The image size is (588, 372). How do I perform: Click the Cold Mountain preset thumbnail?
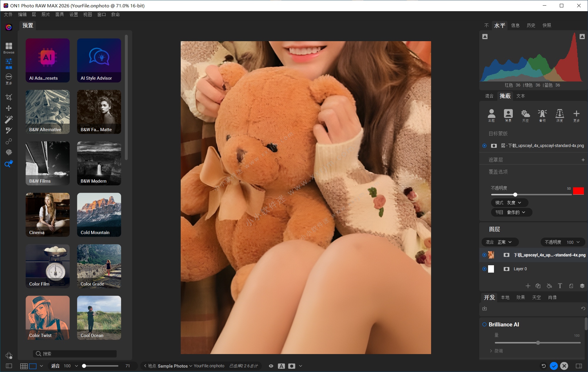(99, 215)
